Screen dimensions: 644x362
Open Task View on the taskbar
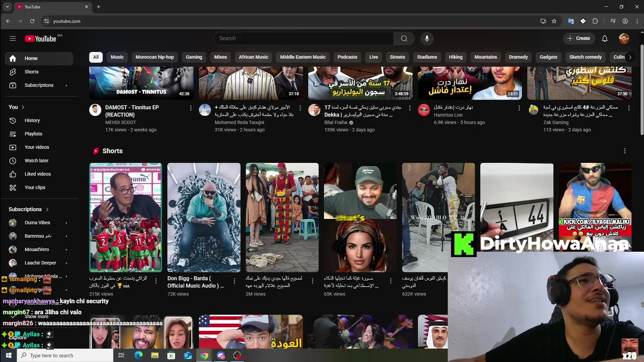[121, 355]
